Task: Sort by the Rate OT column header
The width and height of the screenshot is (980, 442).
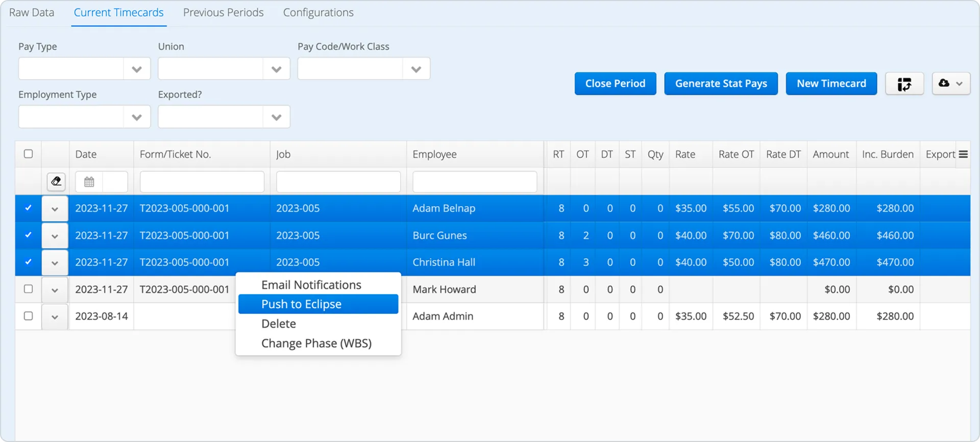Action: pyautogui.click(x=736, y=154)
